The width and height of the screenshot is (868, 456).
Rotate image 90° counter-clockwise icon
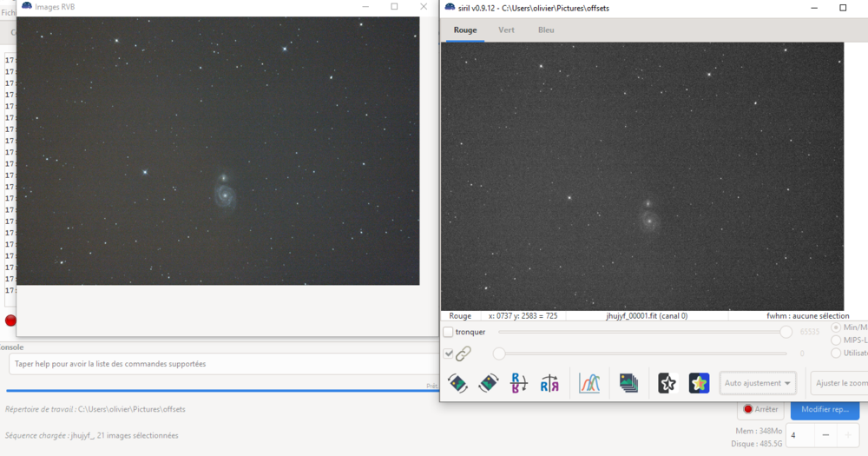[457, 383]
